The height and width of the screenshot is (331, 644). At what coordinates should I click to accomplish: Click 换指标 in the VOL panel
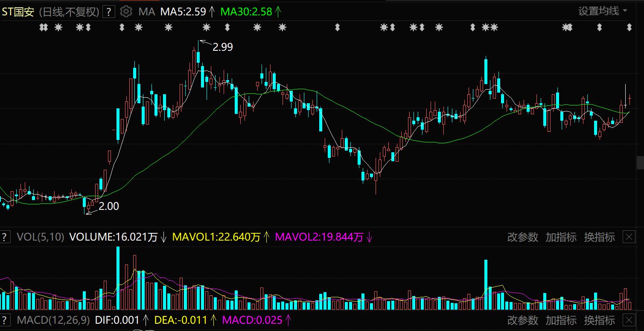click(599, 237)
